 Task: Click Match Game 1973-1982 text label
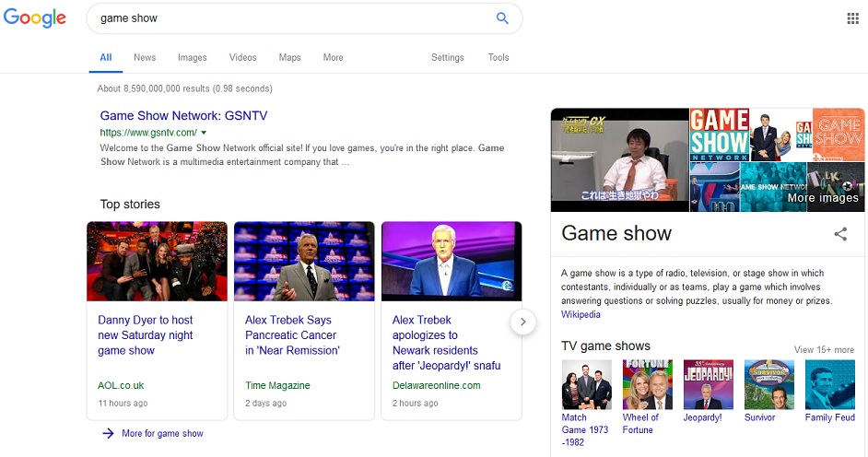click(584, 430)
